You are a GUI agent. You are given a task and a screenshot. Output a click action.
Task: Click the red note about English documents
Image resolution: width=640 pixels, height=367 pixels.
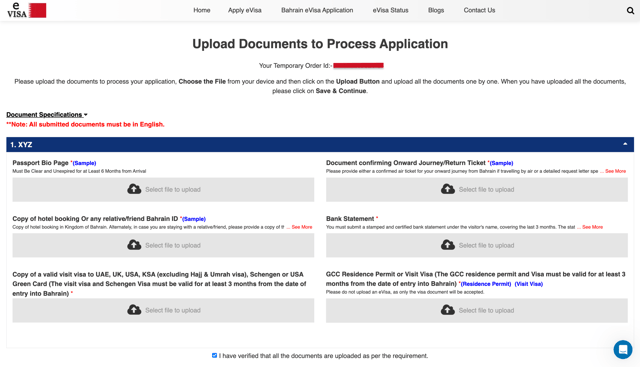click(85, 125)
